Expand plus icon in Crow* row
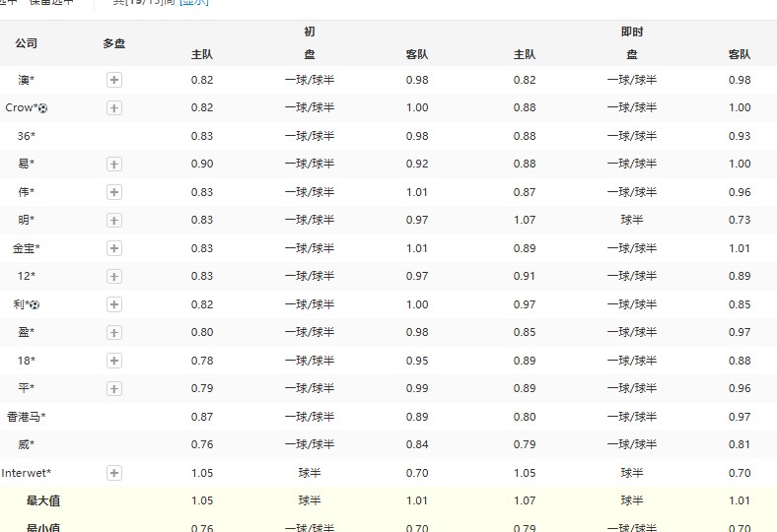The height and width of the screenshot is (532, 777). coord(114,107)
